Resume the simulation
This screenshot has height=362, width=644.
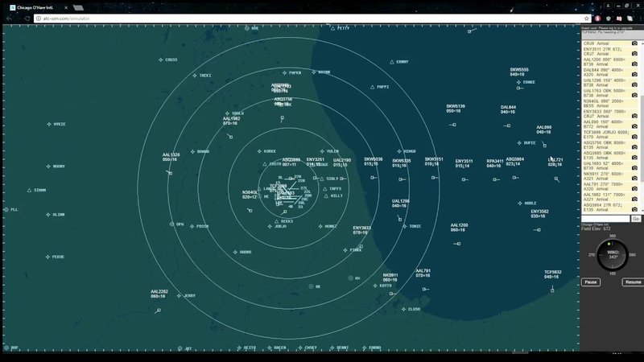coord(633,282)
